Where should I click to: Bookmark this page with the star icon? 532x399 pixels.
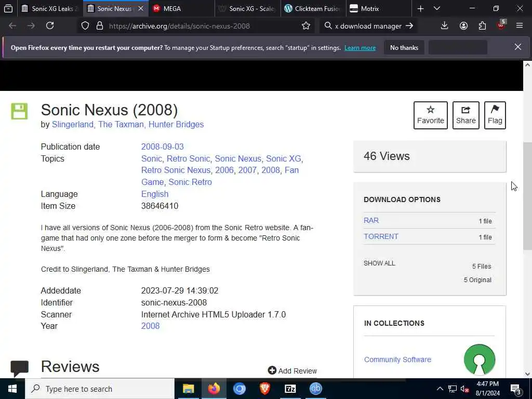click(305, 26)
